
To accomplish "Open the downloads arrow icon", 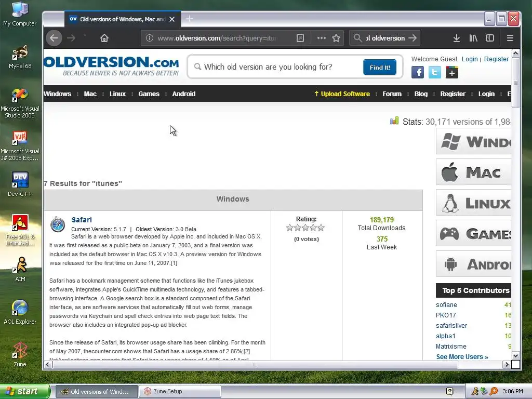I will [x=457, y=38].
